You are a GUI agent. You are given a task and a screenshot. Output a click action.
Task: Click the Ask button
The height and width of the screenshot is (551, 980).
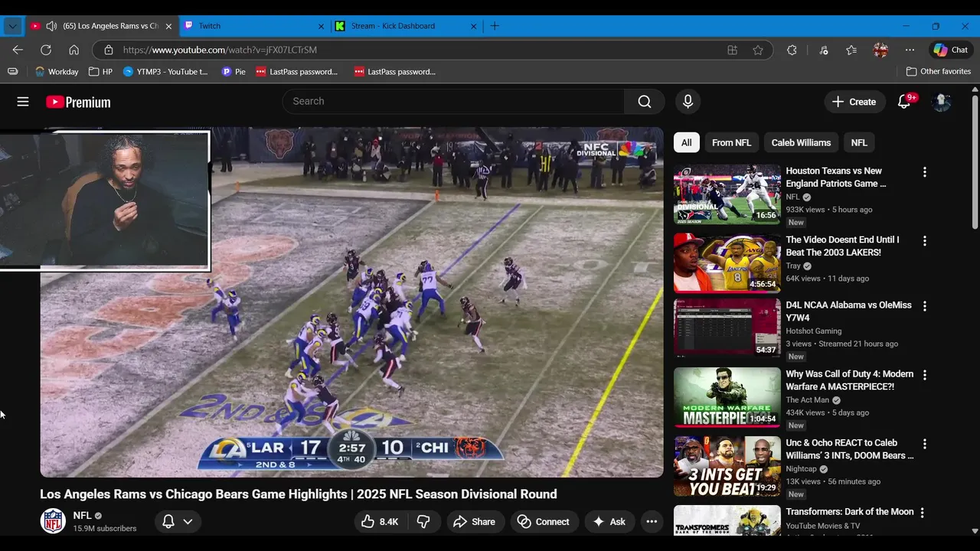pos(609,522)
